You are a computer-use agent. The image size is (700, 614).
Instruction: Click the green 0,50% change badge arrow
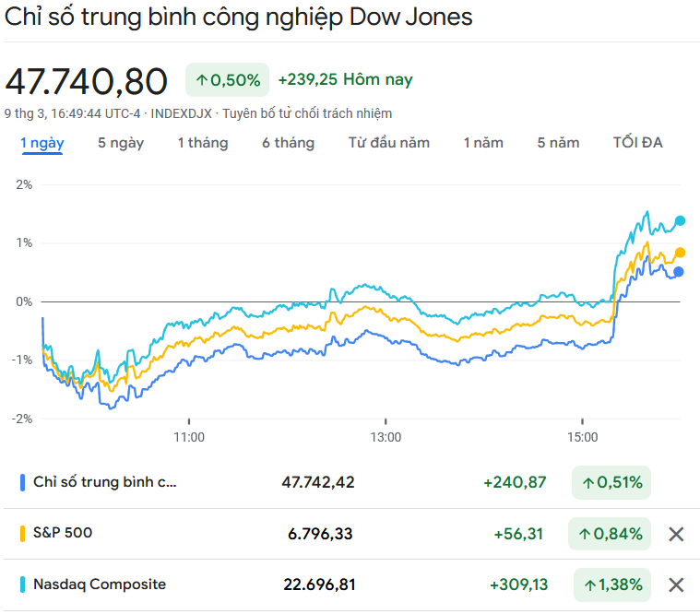pos(202,80)
